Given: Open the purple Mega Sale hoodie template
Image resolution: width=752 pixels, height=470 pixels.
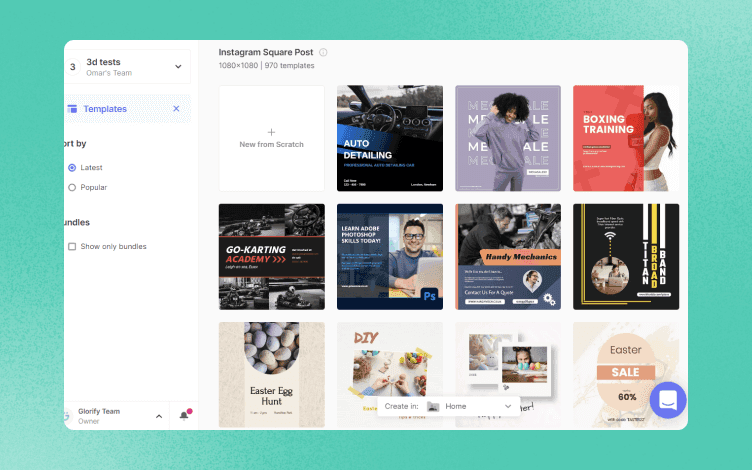Looking at the screenshot, I should 508,139.
